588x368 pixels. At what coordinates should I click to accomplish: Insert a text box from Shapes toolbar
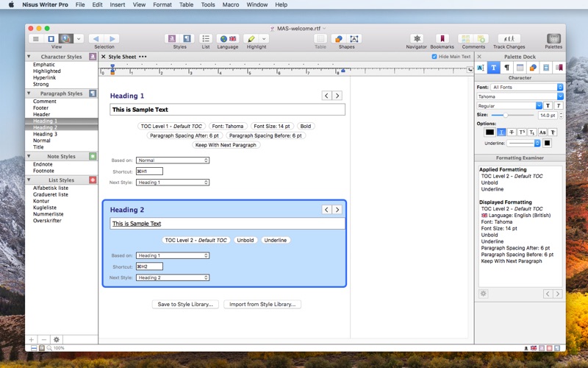coord(354,39)
